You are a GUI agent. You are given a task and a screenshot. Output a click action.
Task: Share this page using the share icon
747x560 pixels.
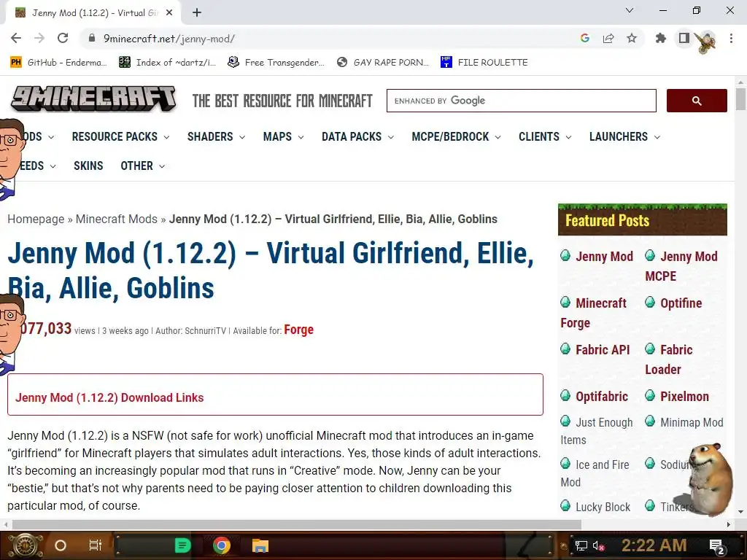pyautogui.click(x=608, y=38)
